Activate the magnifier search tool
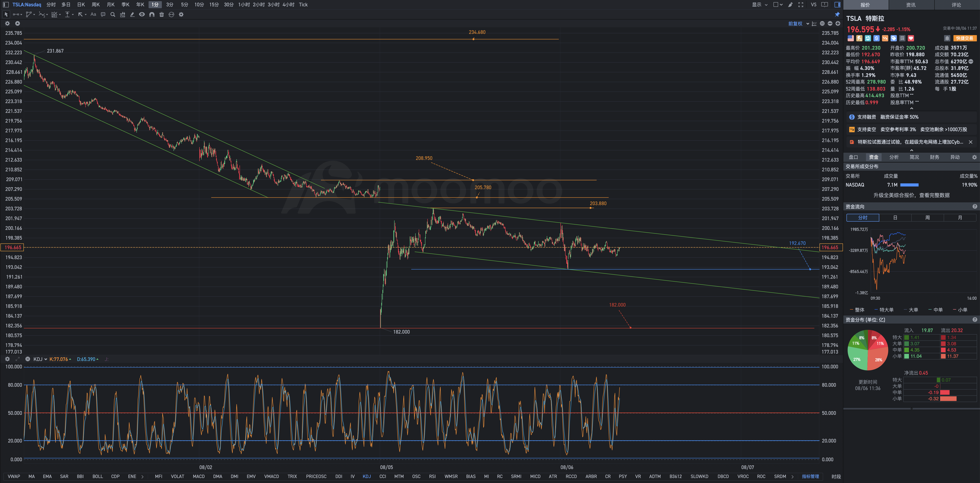This screenshot has height=483, width=980. pos(113,14)
